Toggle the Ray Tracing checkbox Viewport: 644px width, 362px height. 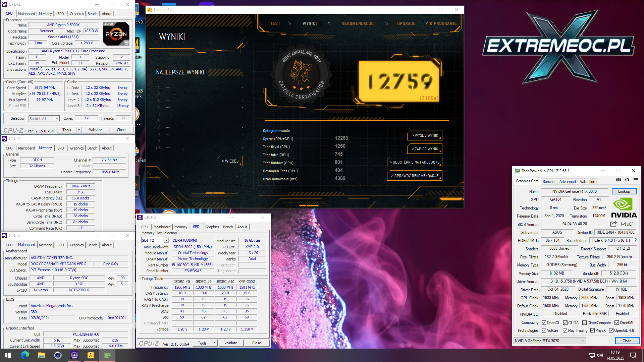click(x=565, y=330)
